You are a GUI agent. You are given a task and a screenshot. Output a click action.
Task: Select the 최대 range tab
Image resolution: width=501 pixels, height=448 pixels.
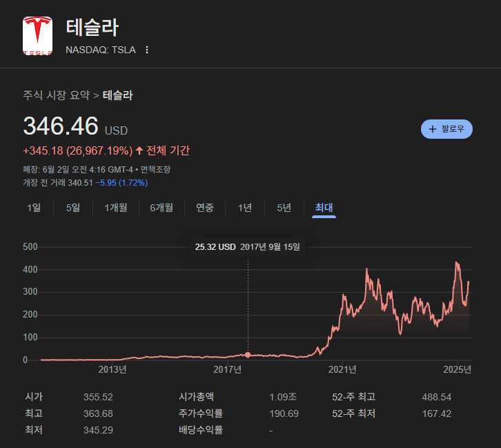(x=324, y=208)
